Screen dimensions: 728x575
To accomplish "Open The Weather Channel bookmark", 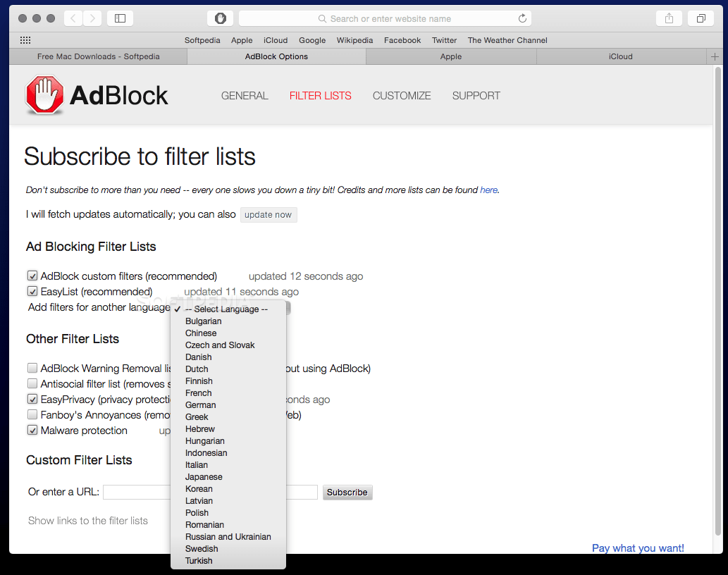I will click(507, 40).
